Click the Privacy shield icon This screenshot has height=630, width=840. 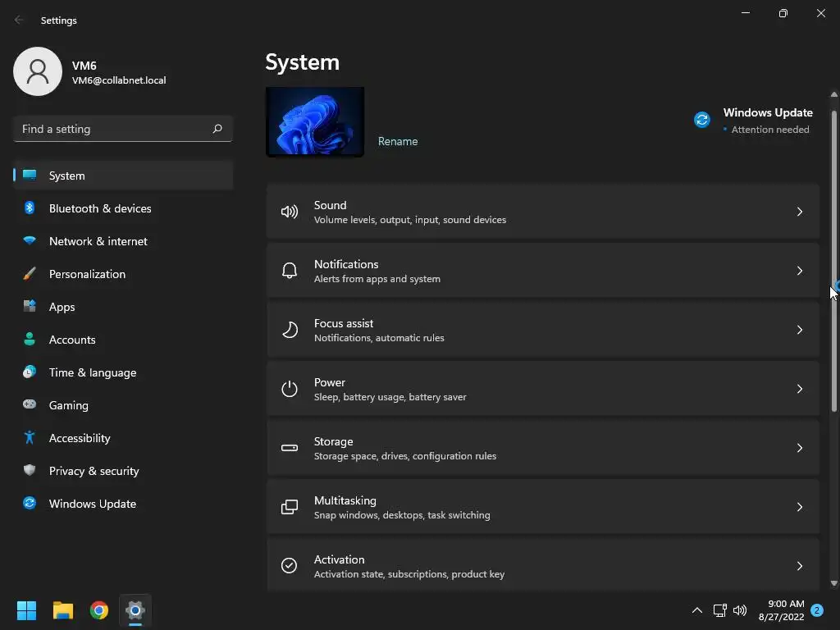[x=30, y=470]
